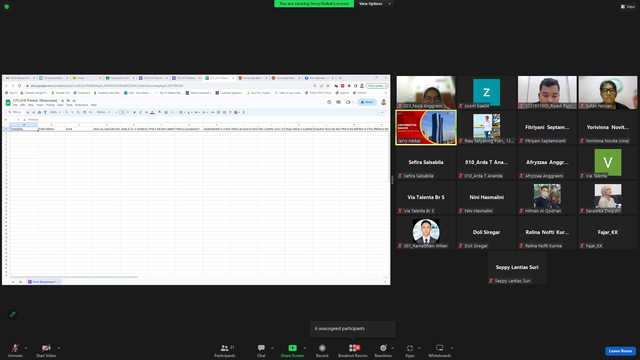Select the Hilman Al Qodrian tile
Image resolution: width=640 pixels, height=360 pixels.
tap(547, 198)
